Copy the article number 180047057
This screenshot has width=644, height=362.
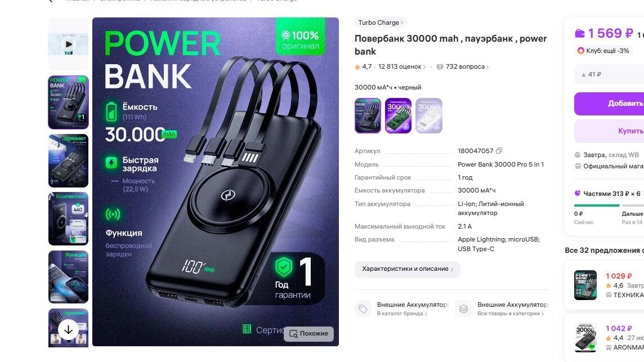click(x=499, y=151)
